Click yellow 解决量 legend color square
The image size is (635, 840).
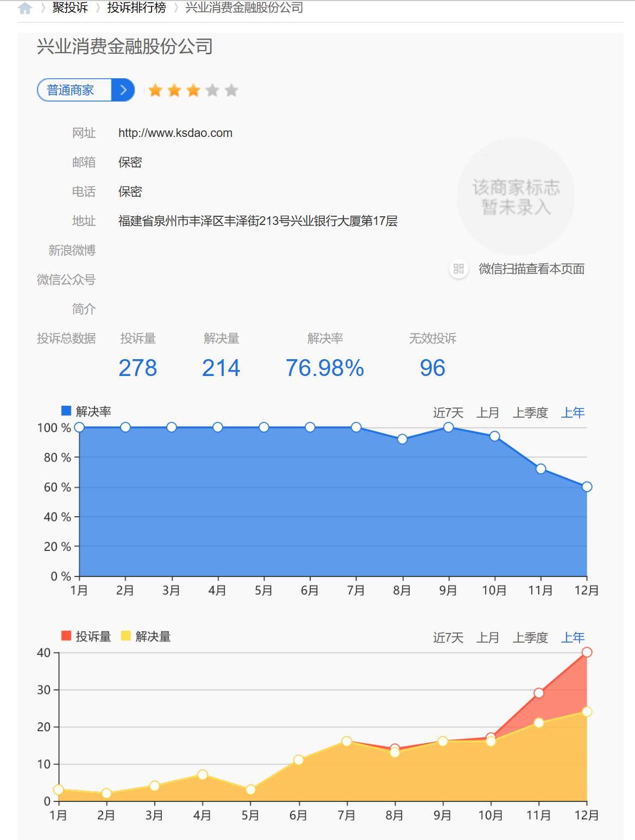coord(125,636)
